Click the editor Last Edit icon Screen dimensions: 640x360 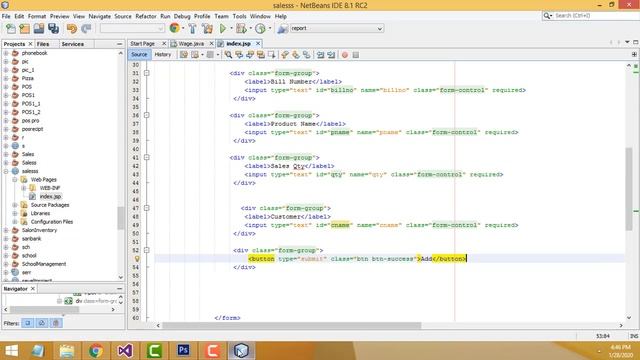pos(184,55)
